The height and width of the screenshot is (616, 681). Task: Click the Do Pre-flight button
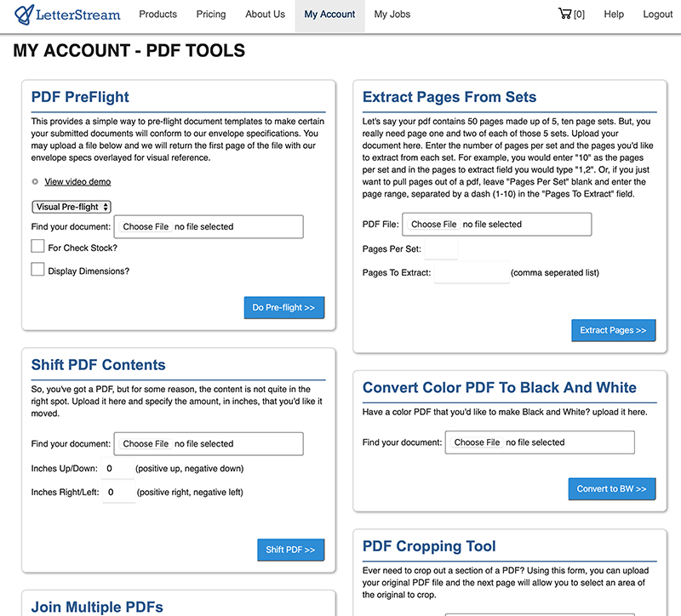tap(283, 308)
